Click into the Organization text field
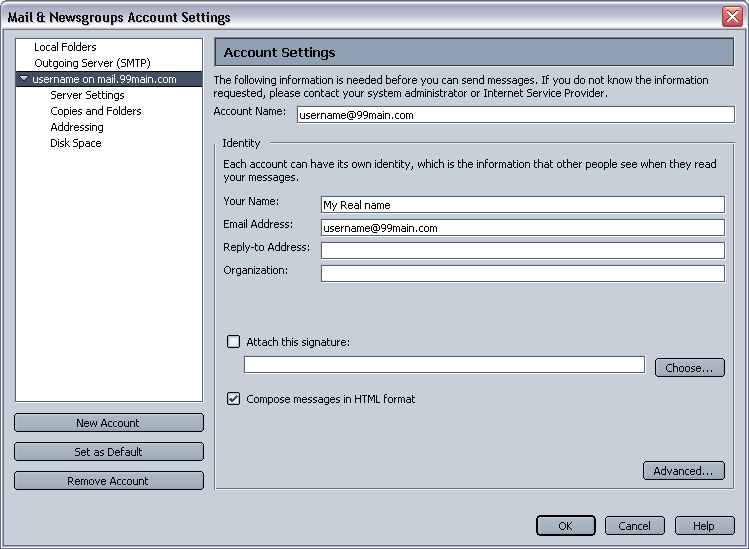Viewport: 749px width, 549px height. [523, 273]
